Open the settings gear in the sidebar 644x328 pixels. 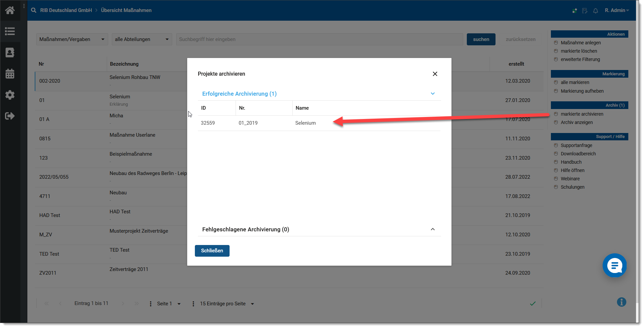[10, 95]
